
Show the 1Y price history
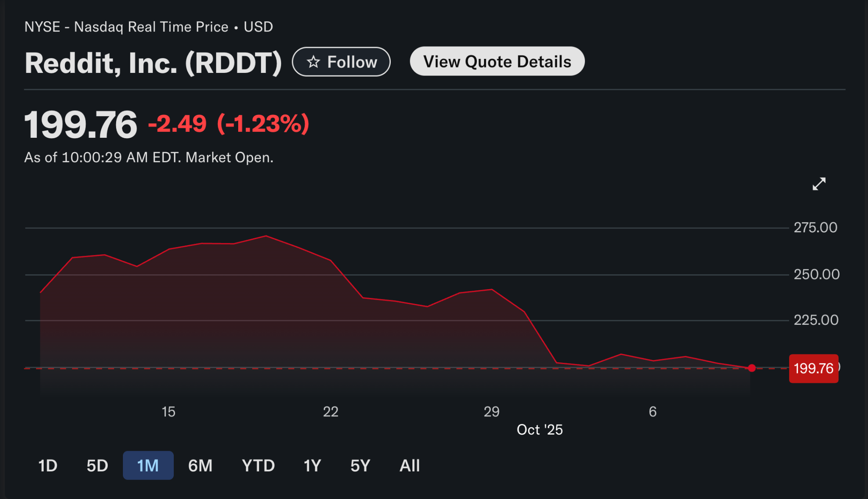click(x=312, y=466)
